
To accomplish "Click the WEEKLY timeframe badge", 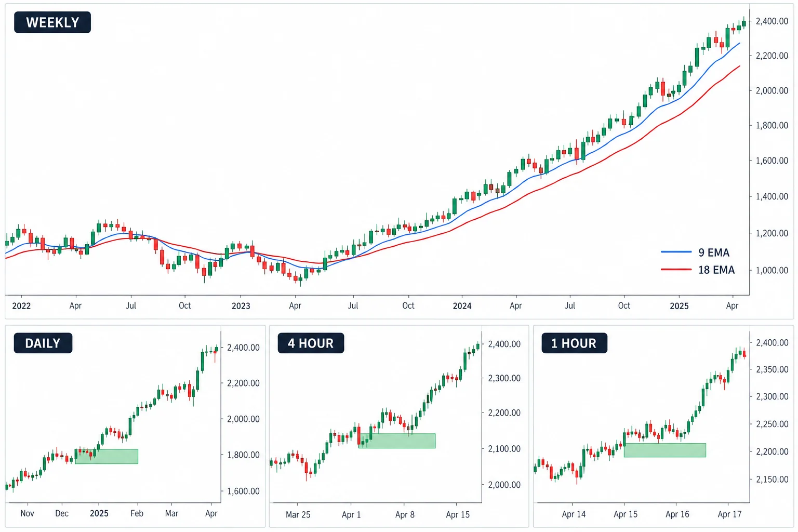I will click(52, 22).
